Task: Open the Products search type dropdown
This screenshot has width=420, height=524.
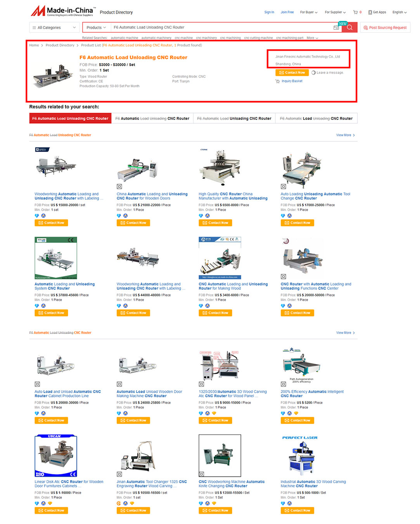Action: coord(96,28)
